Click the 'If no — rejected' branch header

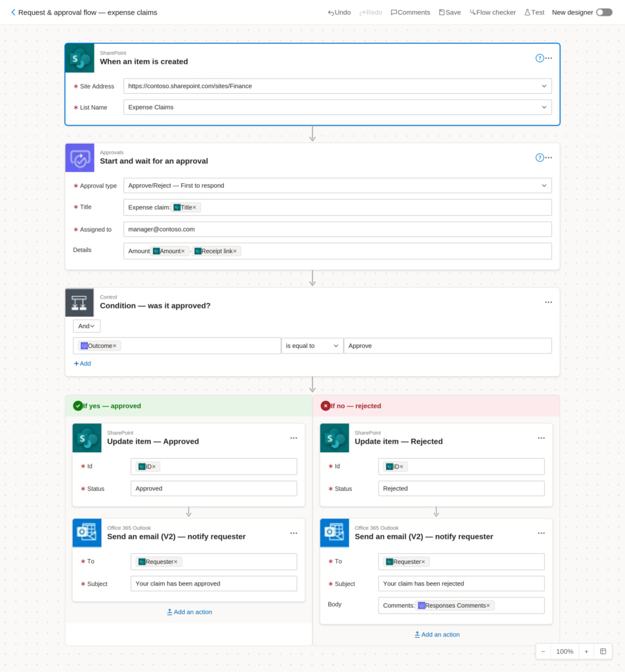pyautogui.click(x=437, y=406)
